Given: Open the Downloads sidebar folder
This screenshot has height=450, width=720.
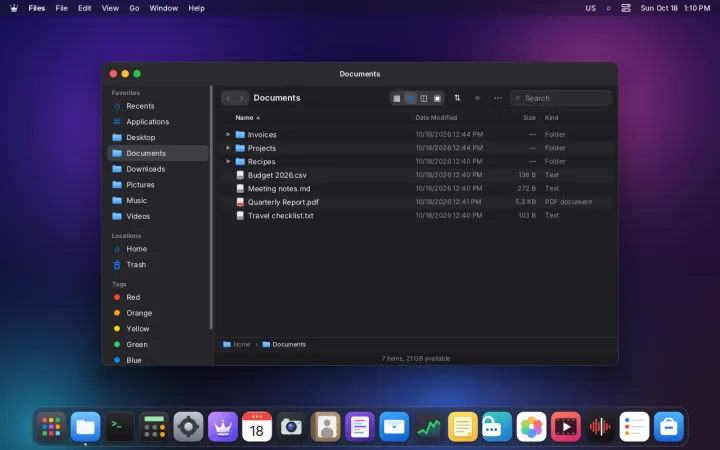Looking at the screenshot, I should 158,169.
